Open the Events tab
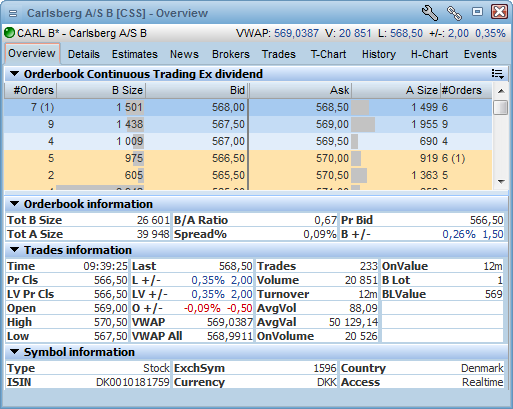 point(480,54)
